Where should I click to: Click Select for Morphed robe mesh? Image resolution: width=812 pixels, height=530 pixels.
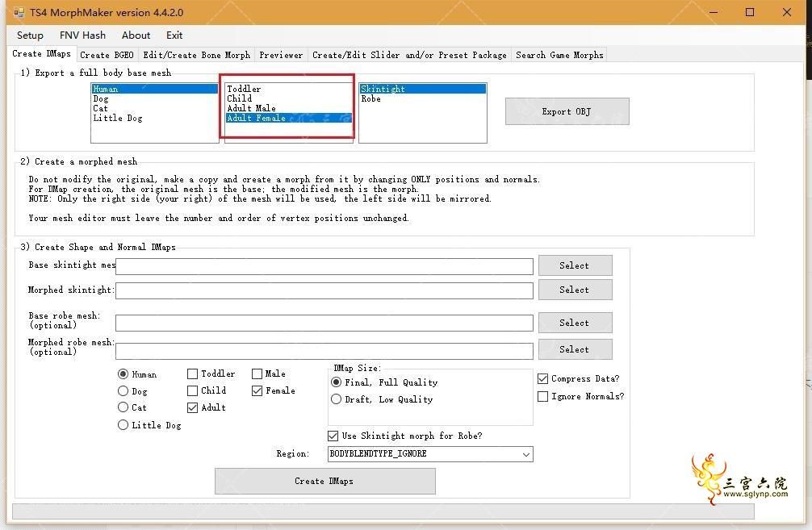tap(575, 349)
